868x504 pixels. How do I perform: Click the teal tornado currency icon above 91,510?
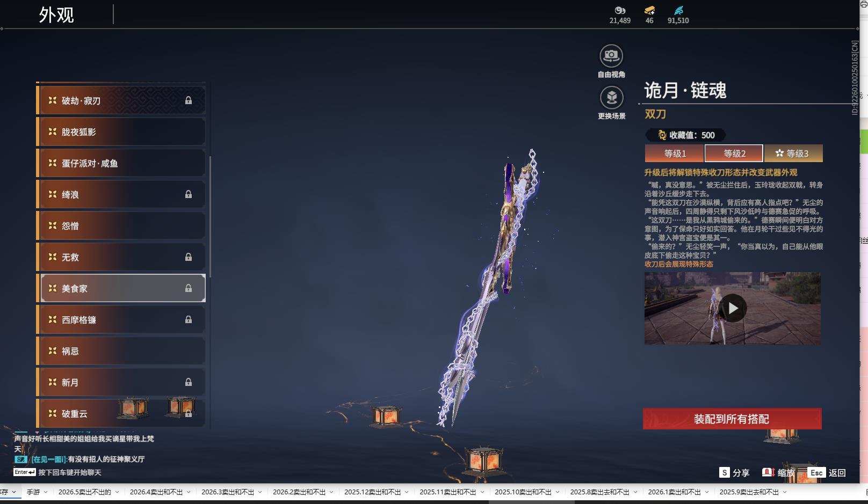tap(678, 10)
